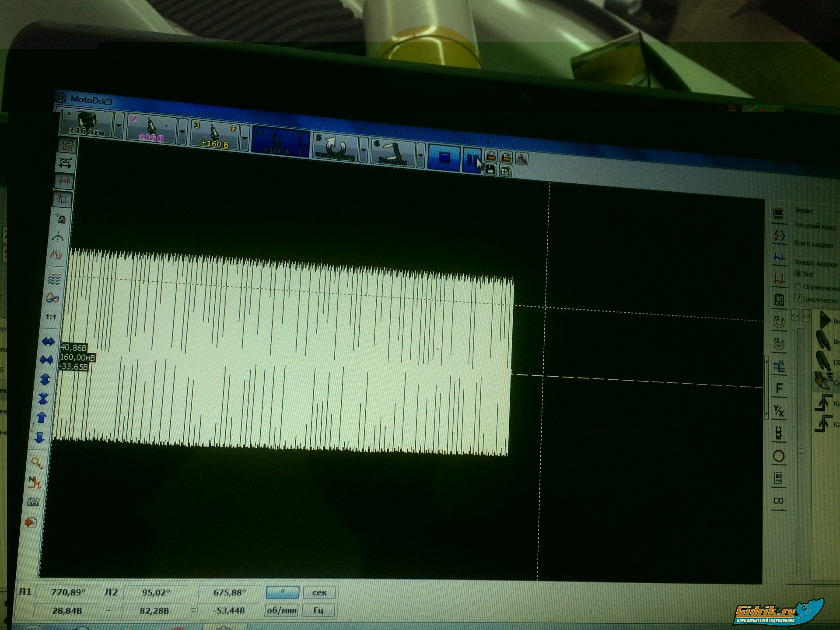
Task: Click the horizontal stretch arrows icon
Action: 48,341
